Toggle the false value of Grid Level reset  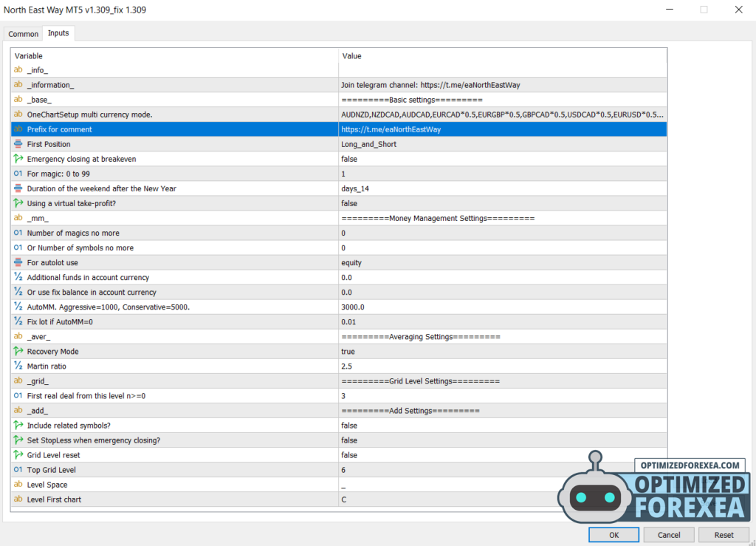tap(503, 455)
